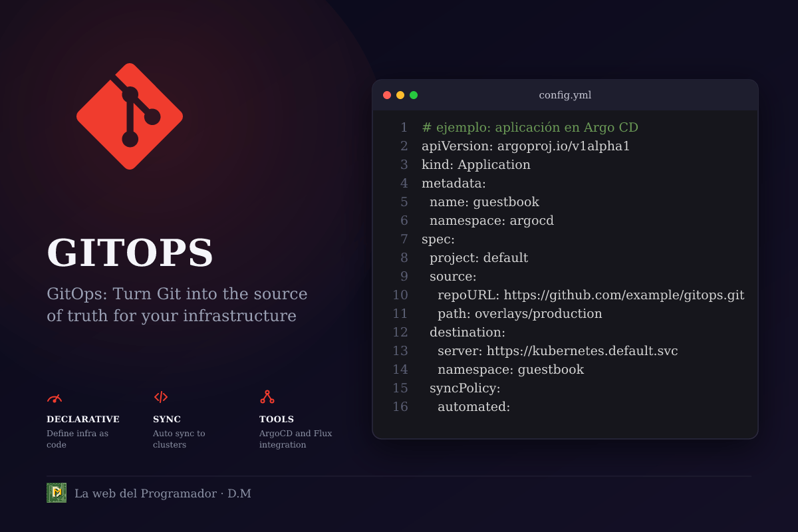Click the config.yml window title
This screenshot has height=532, width=798.
click(x=565, y=95)
